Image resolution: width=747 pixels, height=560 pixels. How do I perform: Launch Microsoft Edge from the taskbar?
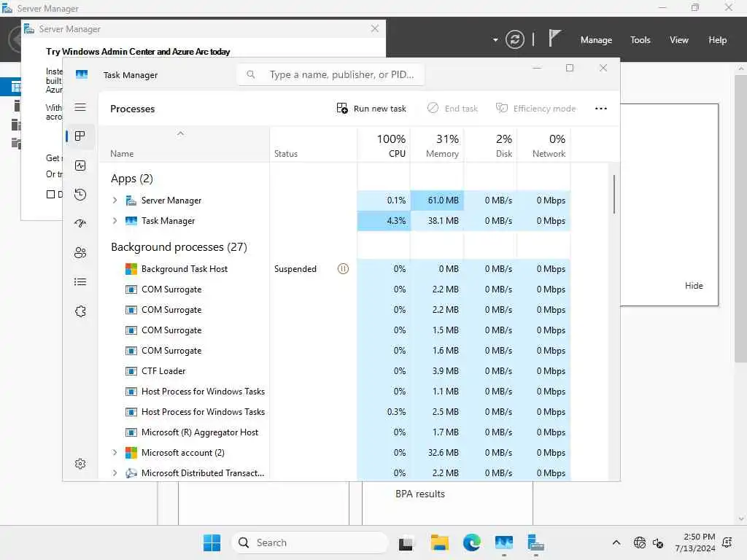click(472, 542)
